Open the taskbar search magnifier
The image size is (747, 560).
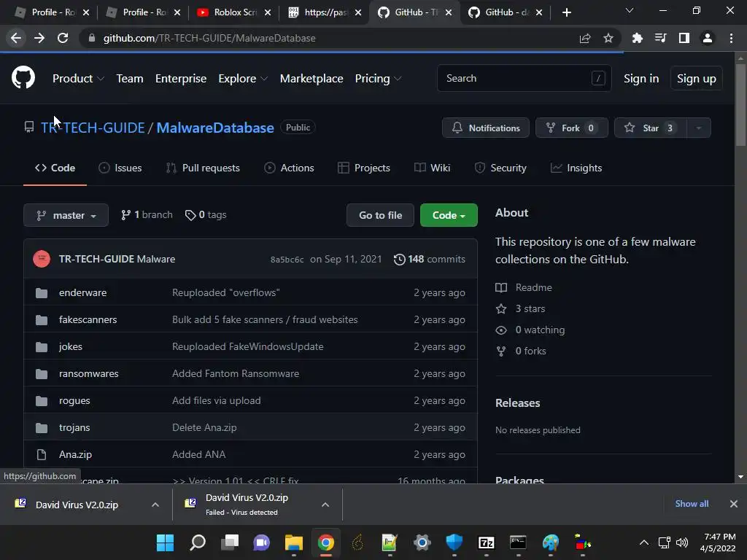[197, 542]
